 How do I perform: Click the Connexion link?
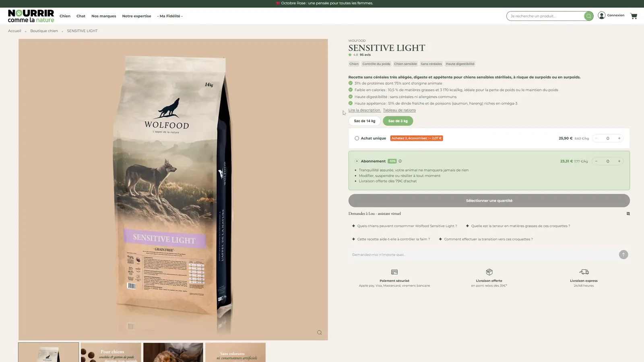(x=616, y=15)
